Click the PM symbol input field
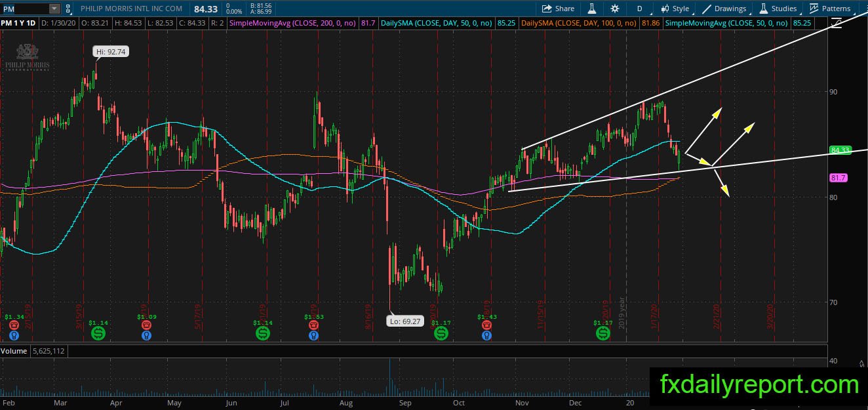The image size is (868, 410). point(25,9)
